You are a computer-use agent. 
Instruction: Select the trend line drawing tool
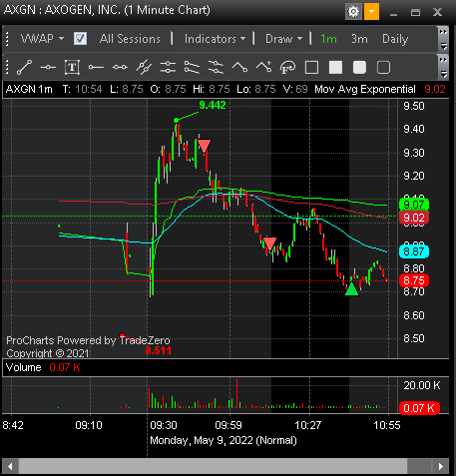(24, 68)
